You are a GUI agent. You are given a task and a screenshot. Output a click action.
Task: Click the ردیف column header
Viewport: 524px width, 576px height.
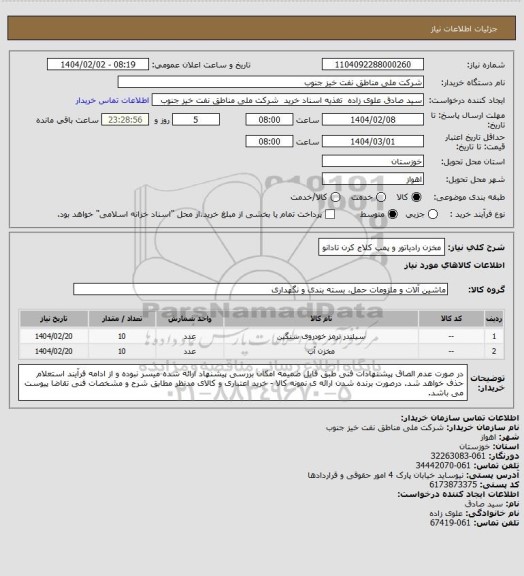(494, 318)
